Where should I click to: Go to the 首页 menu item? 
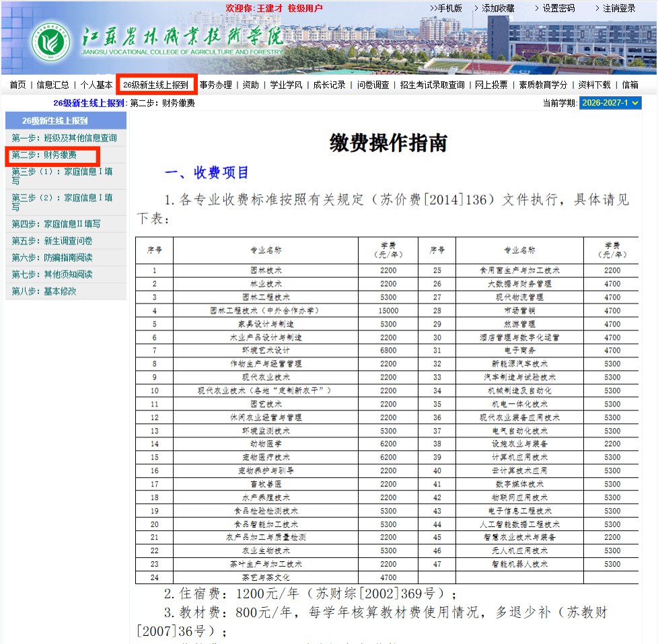[17, 85]
